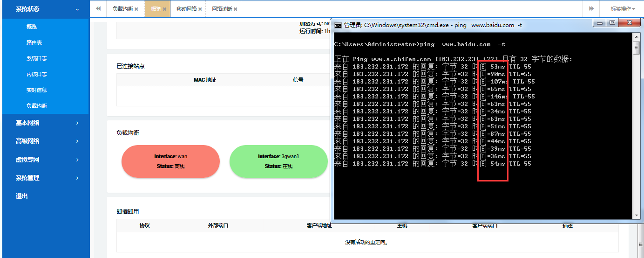Click the cmd window vertical scrollbar thumb

tap(636, 48)
